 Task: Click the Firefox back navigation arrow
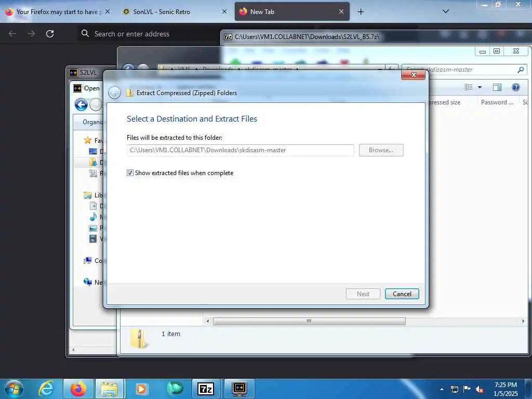12,34
